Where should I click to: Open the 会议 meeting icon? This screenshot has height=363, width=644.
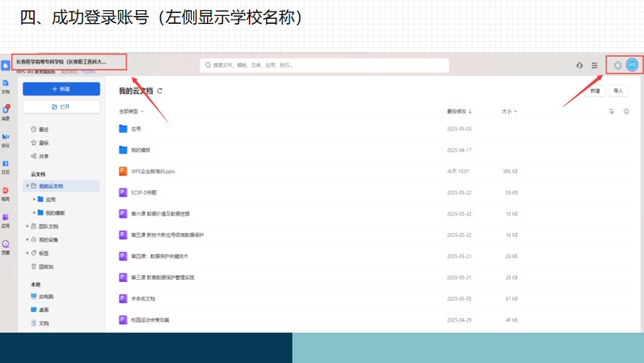point(5,140)
